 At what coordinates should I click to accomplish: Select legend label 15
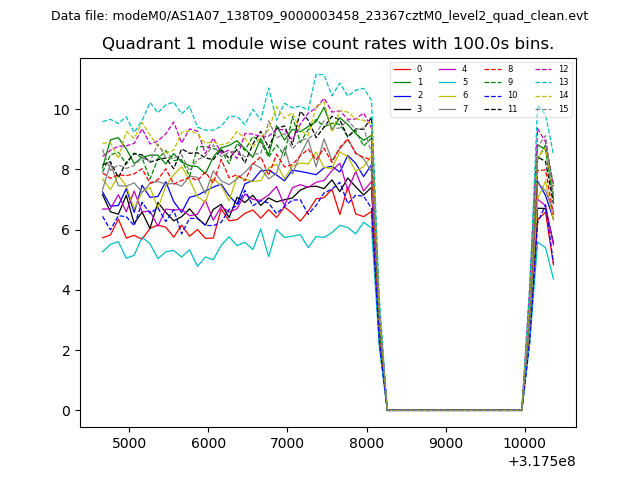[563, 108]
